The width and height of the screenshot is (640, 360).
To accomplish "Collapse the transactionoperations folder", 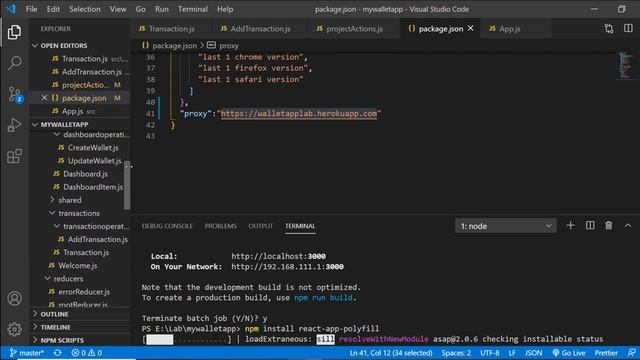I will pyautogui.click(x=92, y=226).
